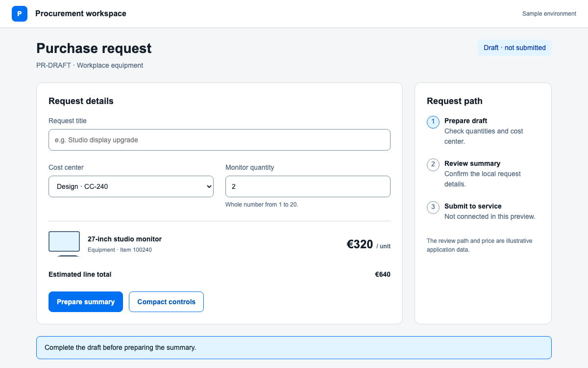Viewport: 588px width, 368px height.
Task: Click the blue P workspace logo
Action: 20,14
